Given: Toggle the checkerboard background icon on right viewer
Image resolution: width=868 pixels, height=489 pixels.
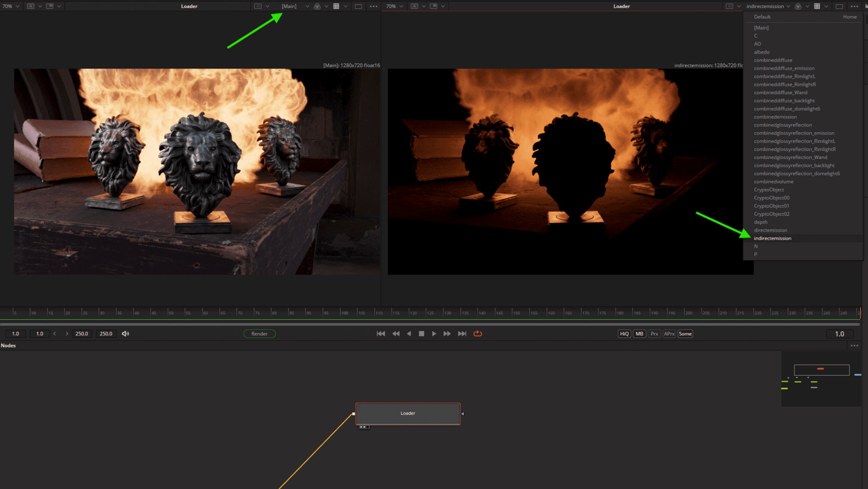Looking at the screenshot, I should (x=817, y=6).
